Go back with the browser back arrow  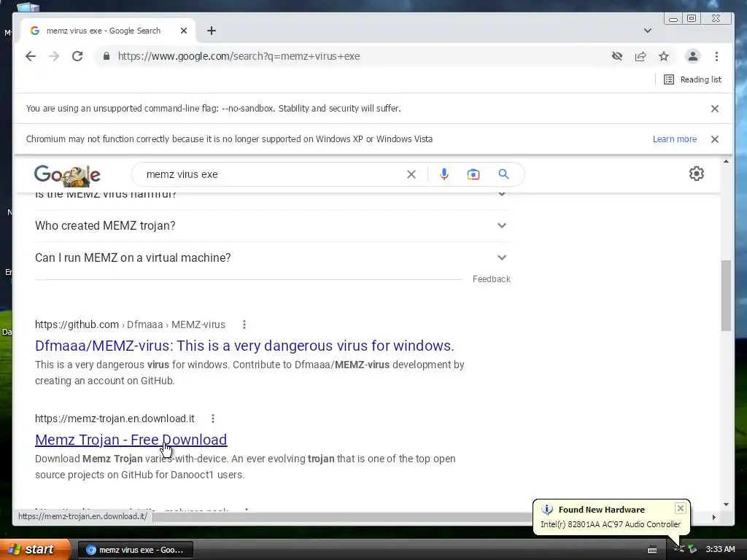click(31, 56)
